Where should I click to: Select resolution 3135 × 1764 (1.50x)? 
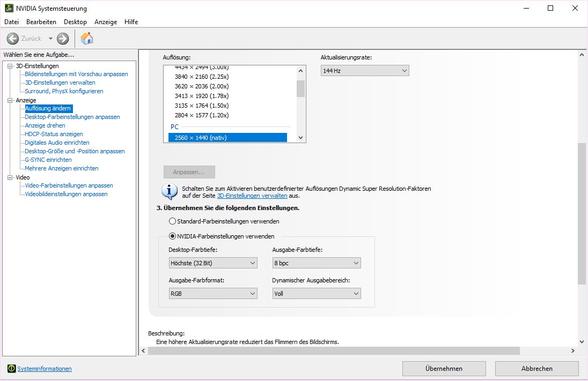tap(201, 106)
